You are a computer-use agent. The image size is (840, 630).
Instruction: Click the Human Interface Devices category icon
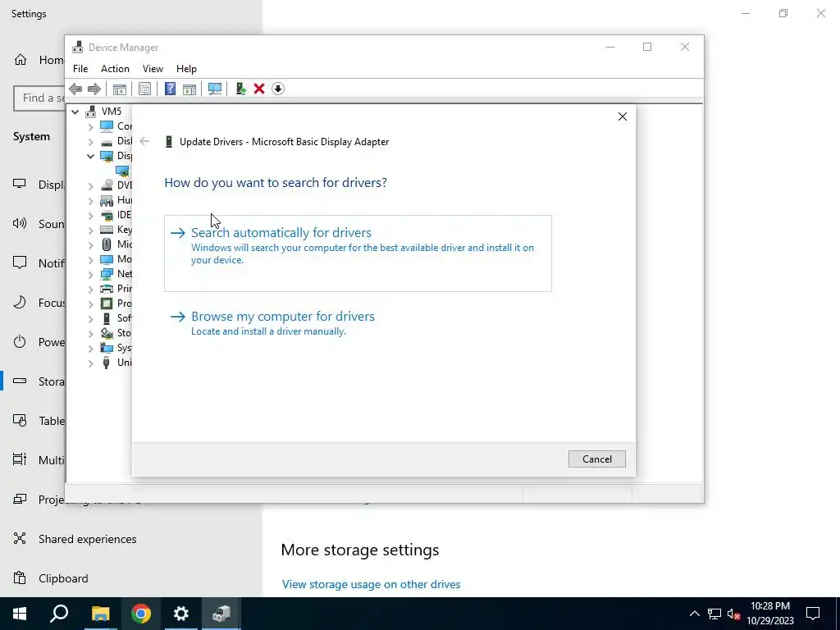pyautogui.click(x=107, y=200)
